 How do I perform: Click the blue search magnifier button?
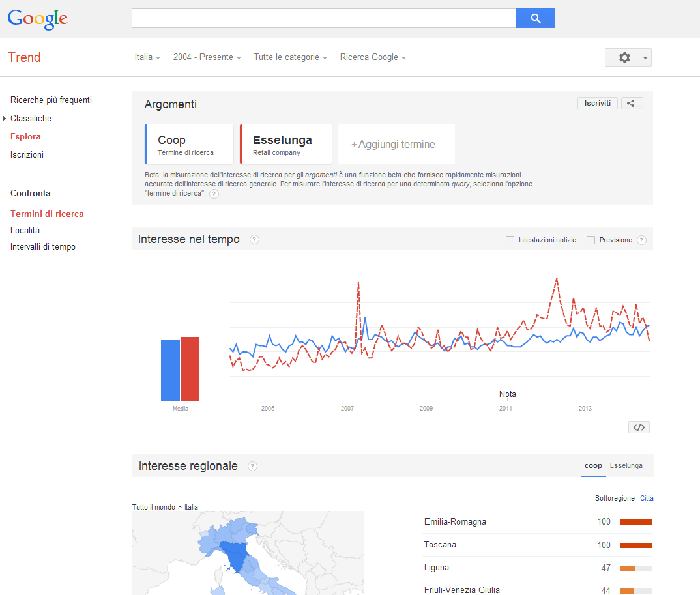pos(535,18)
